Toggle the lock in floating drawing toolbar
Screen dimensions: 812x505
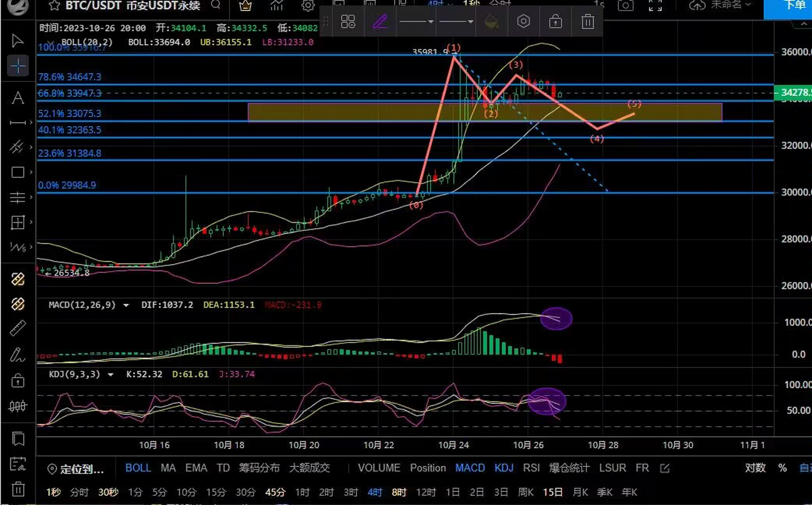[555, 22]
